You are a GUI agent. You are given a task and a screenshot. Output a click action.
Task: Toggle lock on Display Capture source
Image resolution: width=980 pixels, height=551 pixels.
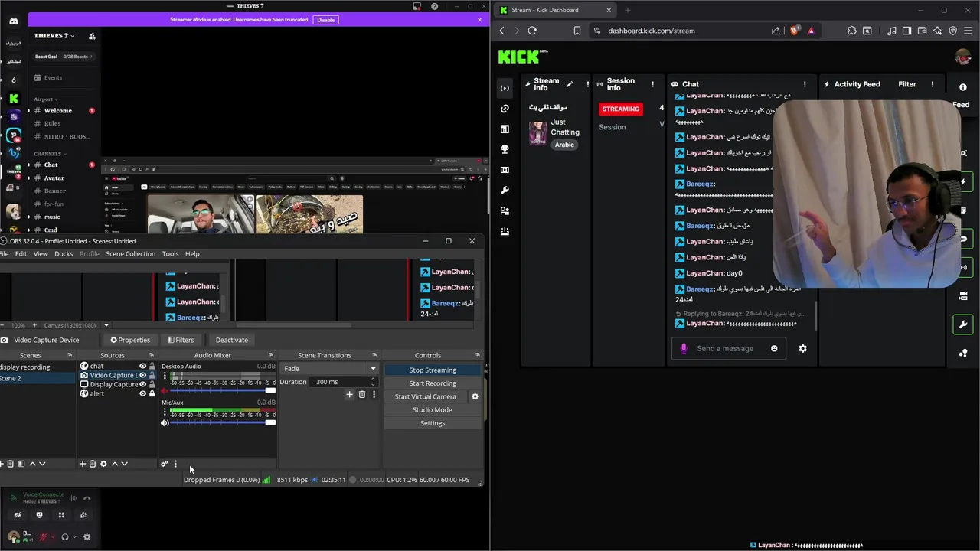click(152, 385)
